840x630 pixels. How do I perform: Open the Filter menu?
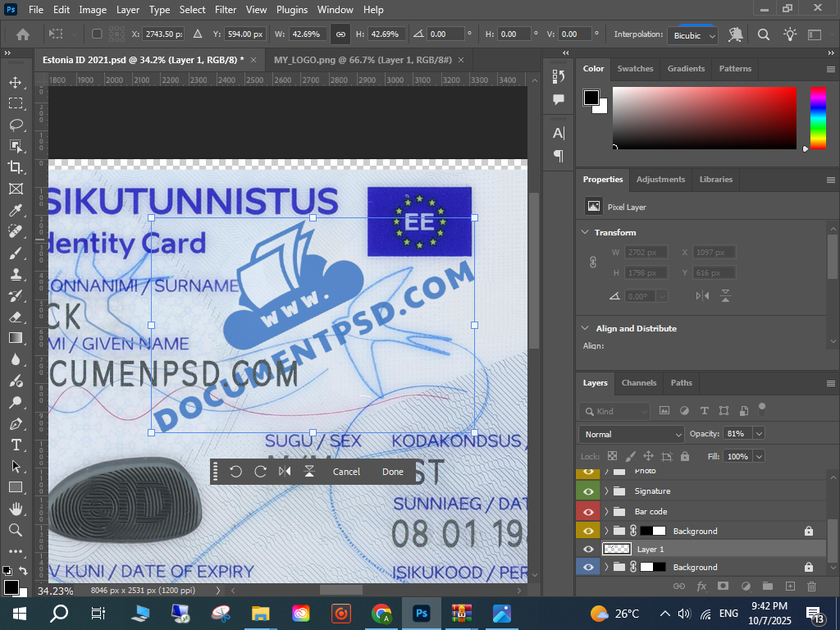pyautogui.click(x=225, y=10)
